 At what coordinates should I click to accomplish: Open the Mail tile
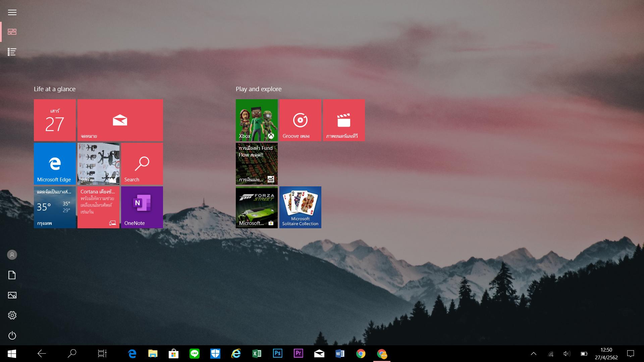point(120,120)
